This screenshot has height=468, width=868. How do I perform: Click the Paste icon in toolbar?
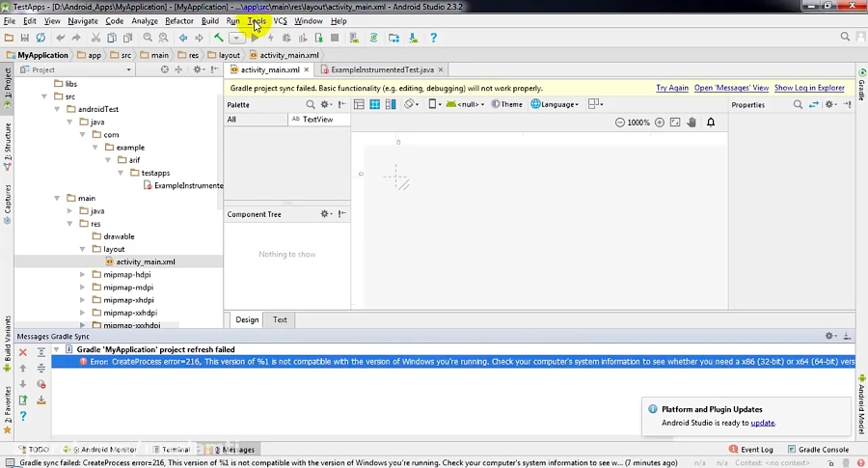pyautogui.click(x=128, y=38)
